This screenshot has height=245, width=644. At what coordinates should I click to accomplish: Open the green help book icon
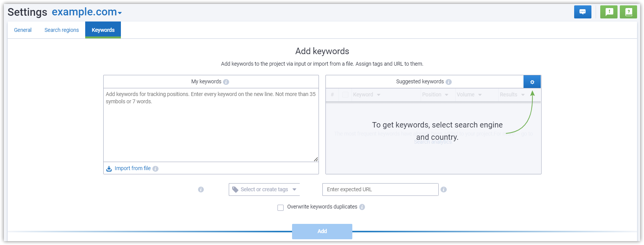[628, 12]
